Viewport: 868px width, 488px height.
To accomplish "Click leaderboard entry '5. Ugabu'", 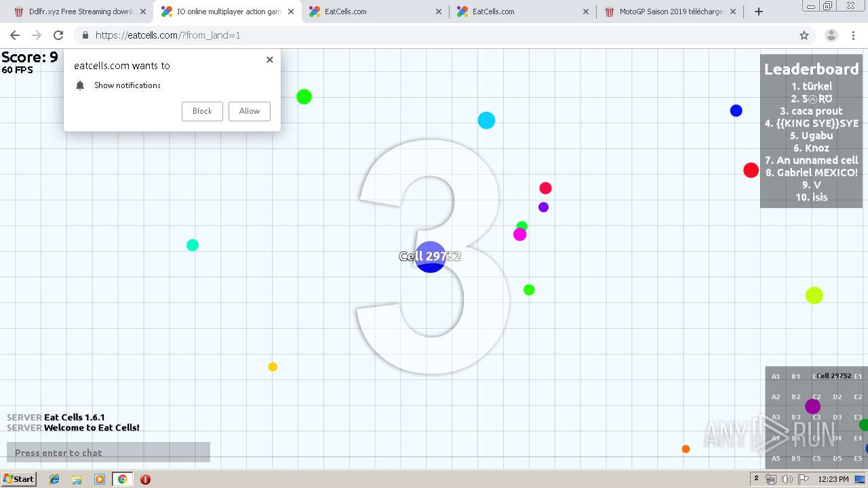I will pos(811,136).
